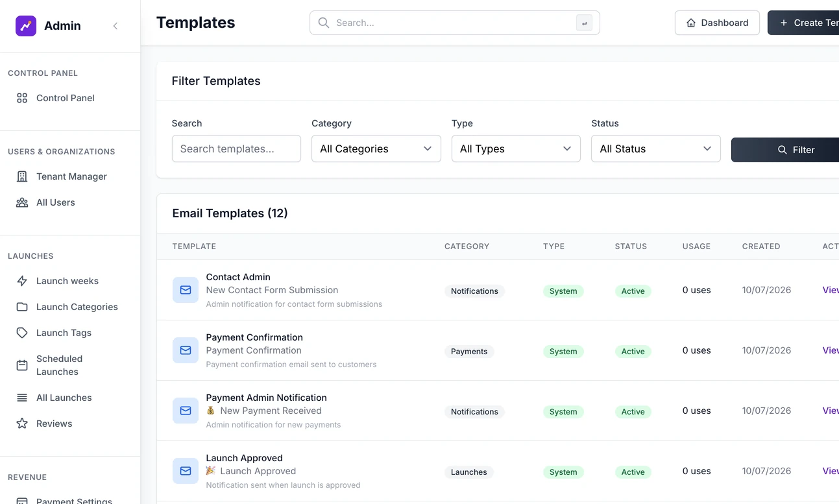Click the Control Panel grid icon

[22, 98]
